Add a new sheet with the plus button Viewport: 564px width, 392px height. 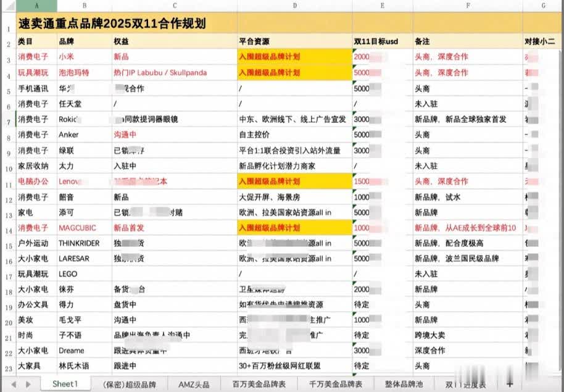[x=509, y=384]
